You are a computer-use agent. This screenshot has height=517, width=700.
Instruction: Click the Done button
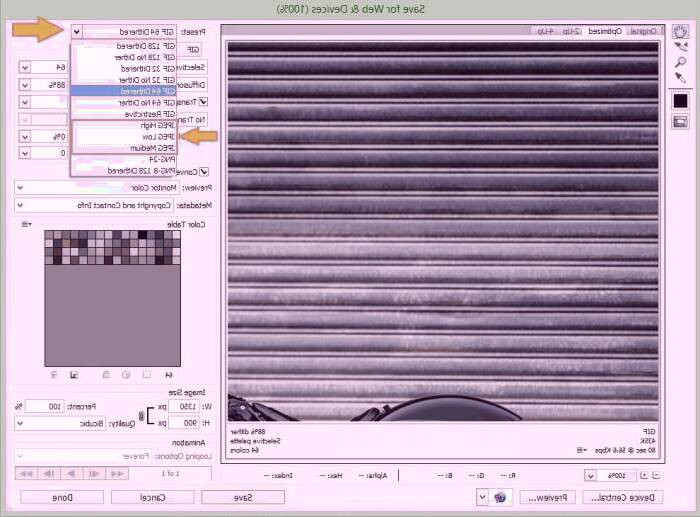click(x=62, y=497)
